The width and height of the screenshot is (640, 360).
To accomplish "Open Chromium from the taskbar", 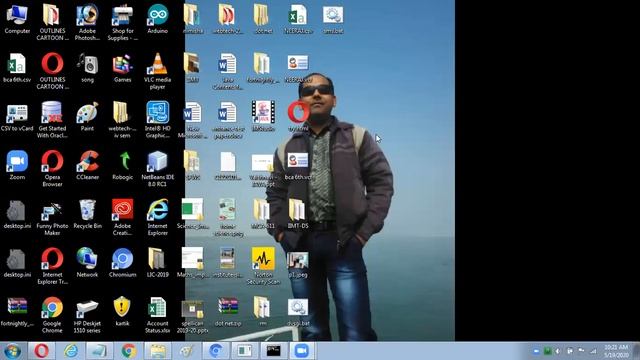I will tap(216, 351).
